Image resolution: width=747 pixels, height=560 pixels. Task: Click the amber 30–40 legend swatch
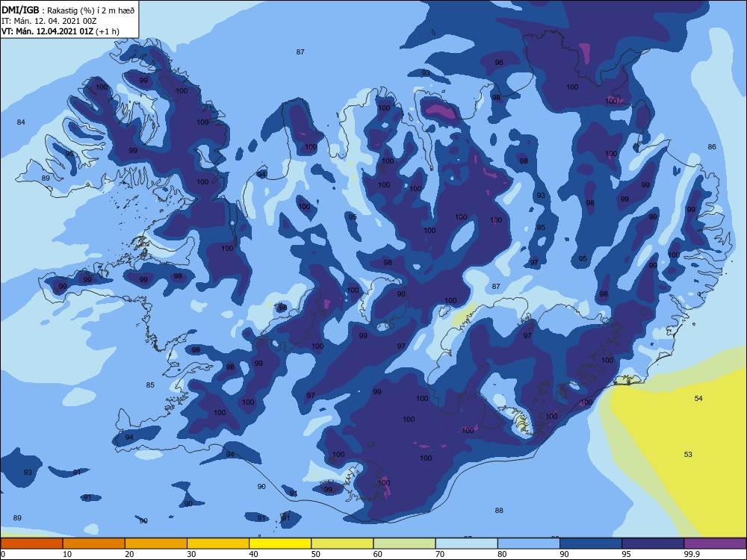click(x=218, y=544)
